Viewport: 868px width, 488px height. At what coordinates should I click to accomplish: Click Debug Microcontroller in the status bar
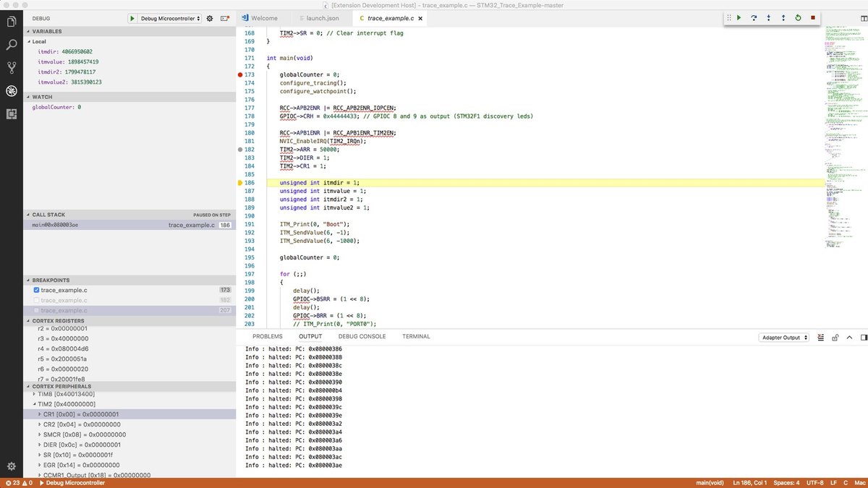(x=72, y=483)
